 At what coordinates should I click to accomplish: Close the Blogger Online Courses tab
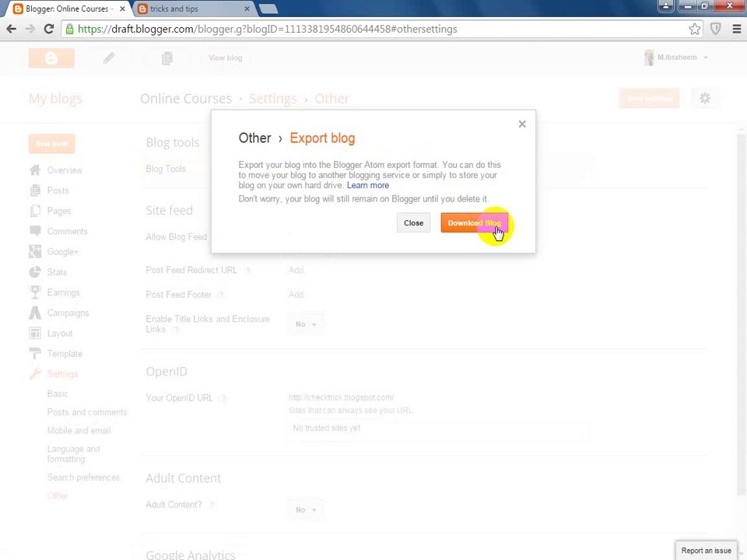click(x=122, y=9)
